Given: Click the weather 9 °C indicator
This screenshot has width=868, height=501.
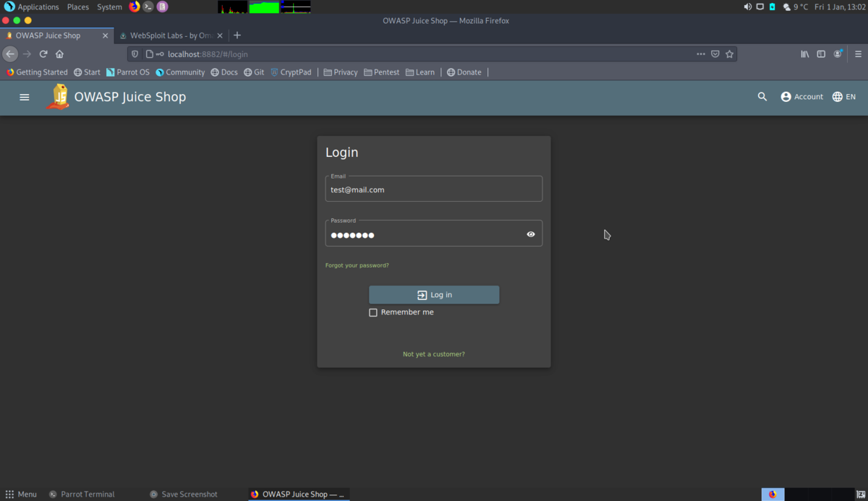Looking at the screenshot, I should (x=796, y=7).
